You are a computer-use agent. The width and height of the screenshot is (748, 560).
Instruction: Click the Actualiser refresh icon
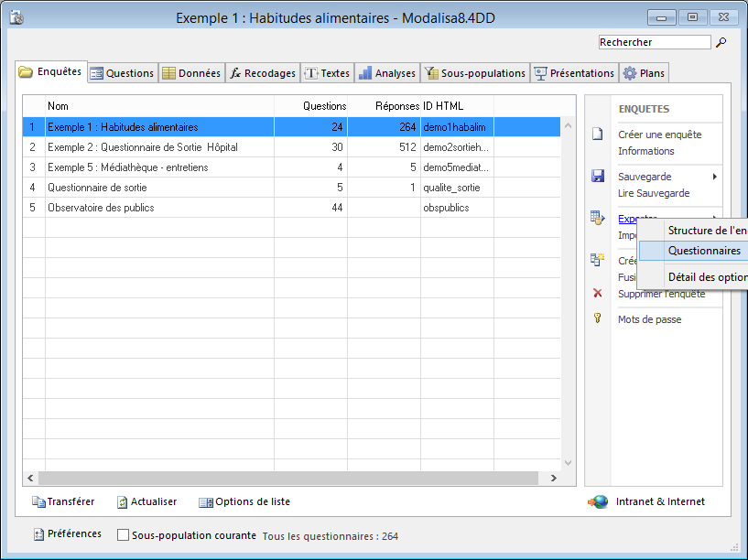point(124,501)
